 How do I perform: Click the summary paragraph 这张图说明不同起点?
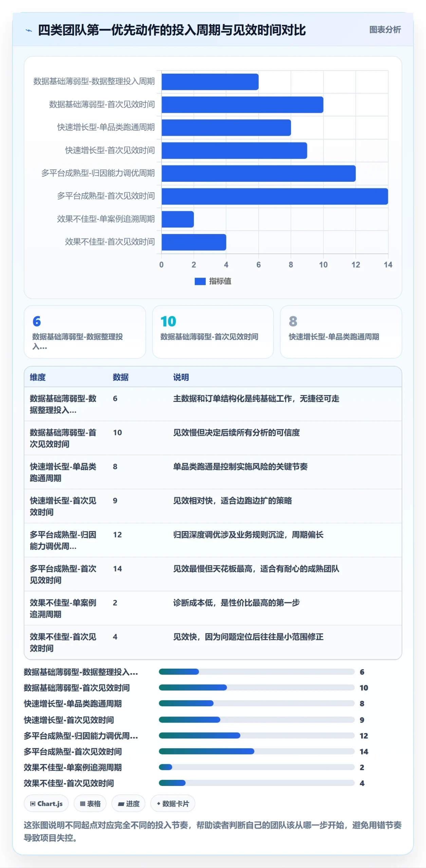(x=213, y=831)
